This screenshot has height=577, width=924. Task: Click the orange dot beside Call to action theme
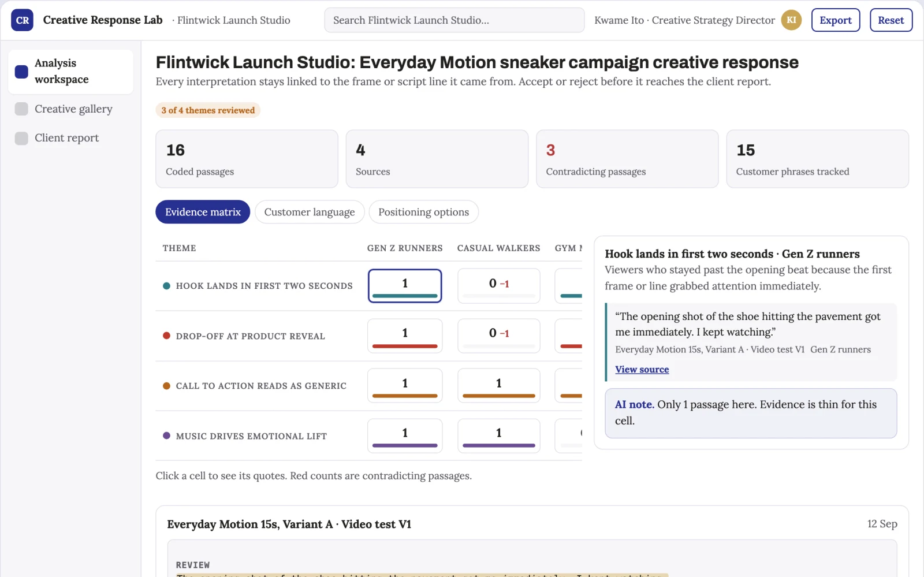(x=166, y=386)
